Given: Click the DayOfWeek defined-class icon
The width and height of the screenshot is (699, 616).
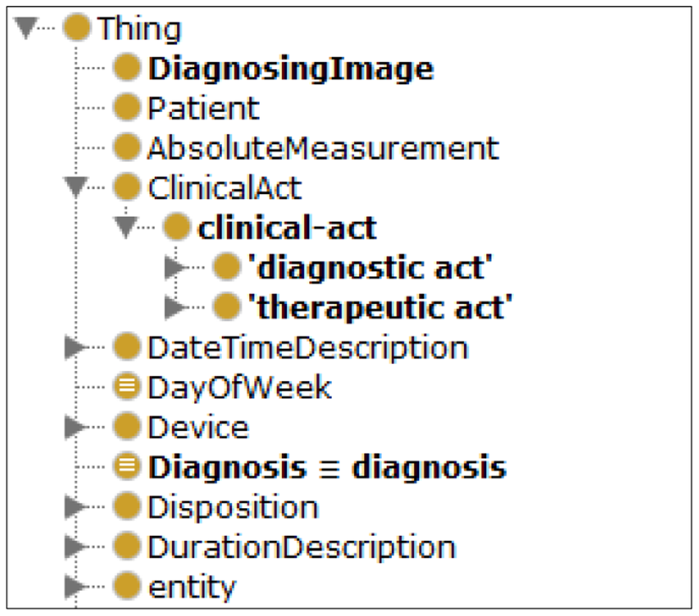Looking at the screenshot, I should point(126,388).
